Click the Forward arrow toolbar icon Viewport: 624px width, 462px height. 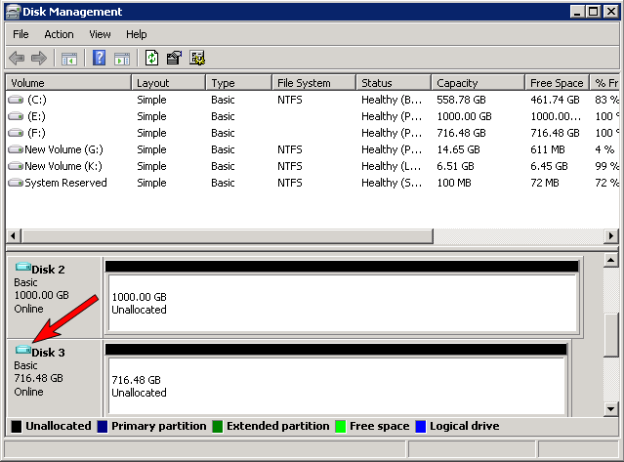(x=40, y=58)
